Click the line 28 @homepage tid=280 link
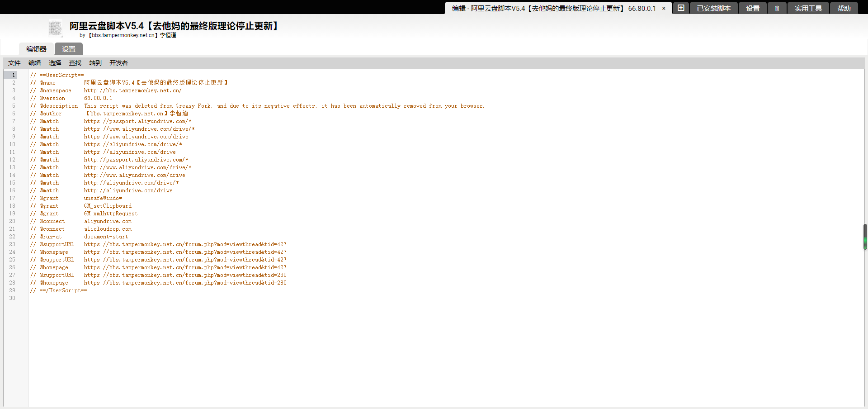This screenshot has height=409, width=868. pyautogui.click(x=185, y=283)
